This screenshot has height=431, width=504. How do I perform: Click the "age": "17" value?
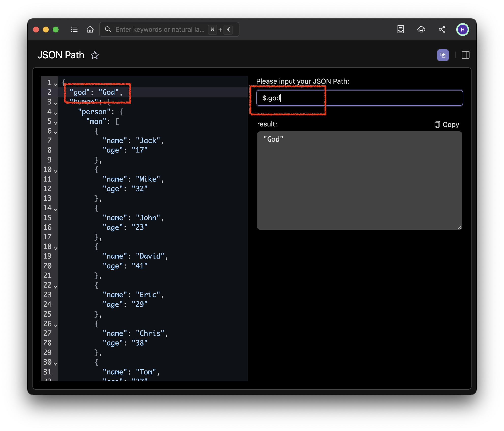click(140, 150)
